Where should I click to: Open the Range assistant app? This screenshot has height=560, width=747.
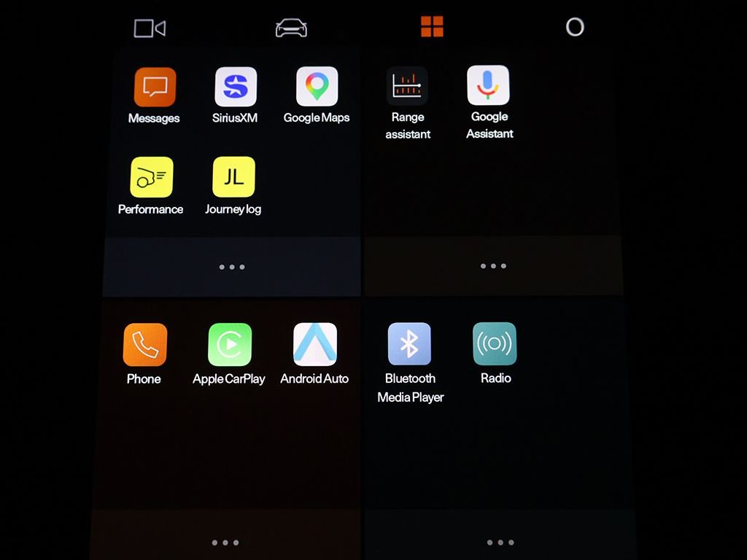point(407,86)
